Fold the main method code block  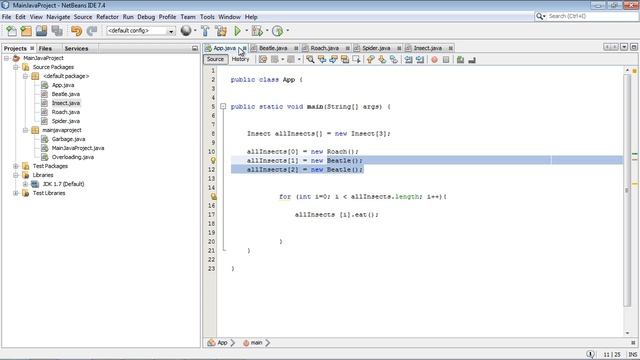223,107
